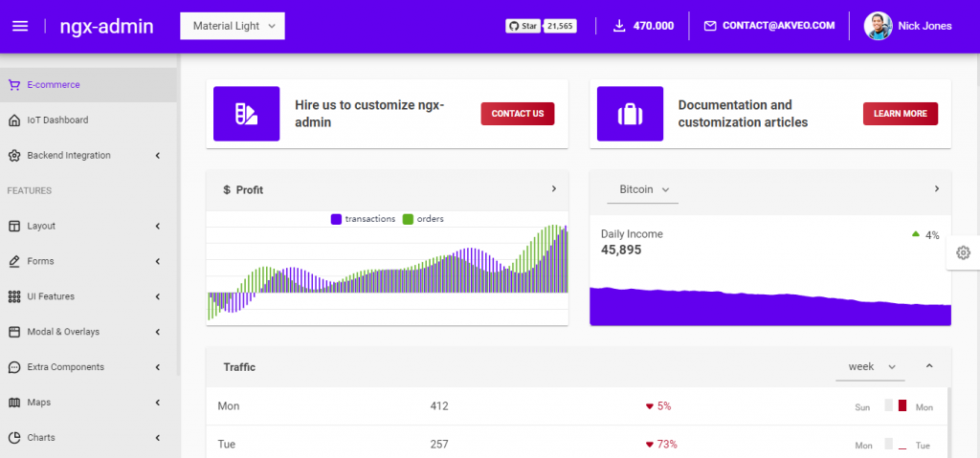The height and width of the screenshot is (458, 980).
Task: Click the Tue traffic value 257
Action: [439, 445]
